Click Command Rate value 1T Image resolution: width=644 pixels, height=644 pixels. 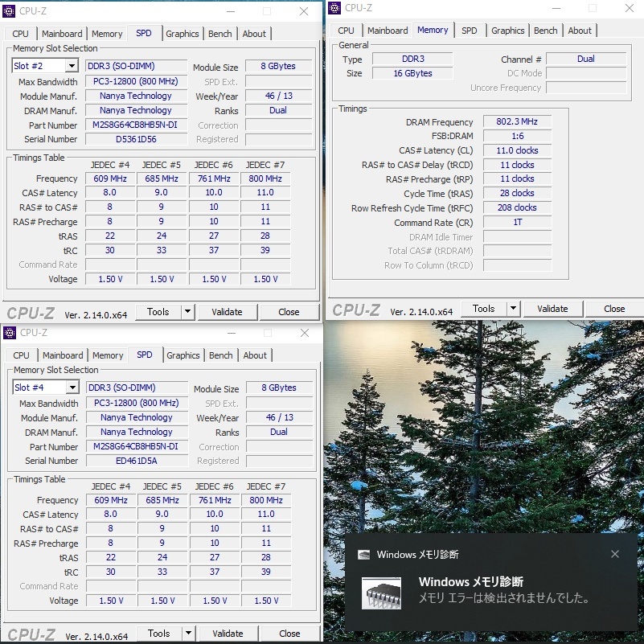pos(517,222)
